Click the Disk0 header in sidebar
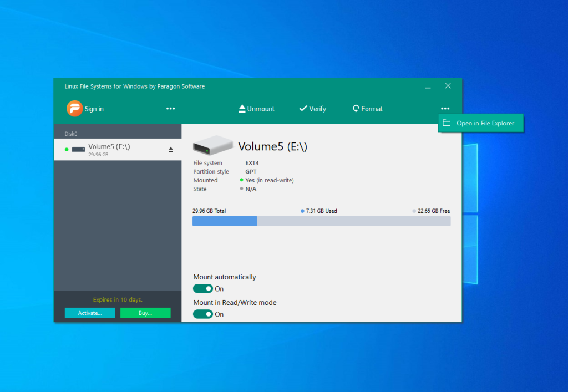568x392 pixels. coord(71,134)
